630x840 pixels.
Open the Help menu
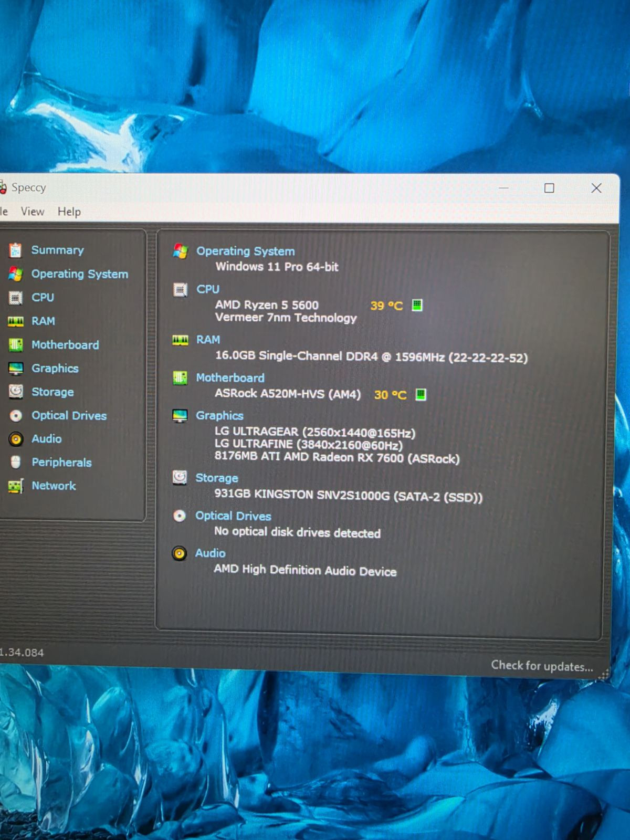point(69,212)
